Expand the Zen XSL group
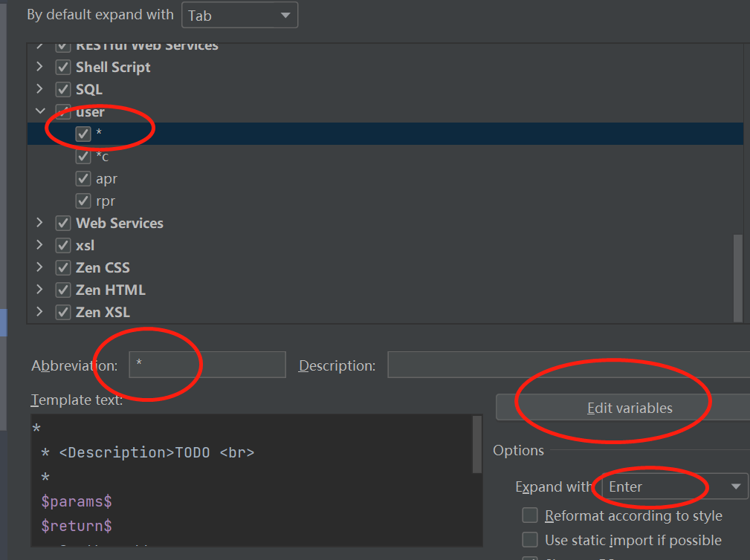The image size is (750, 560). tap(39, 311)
